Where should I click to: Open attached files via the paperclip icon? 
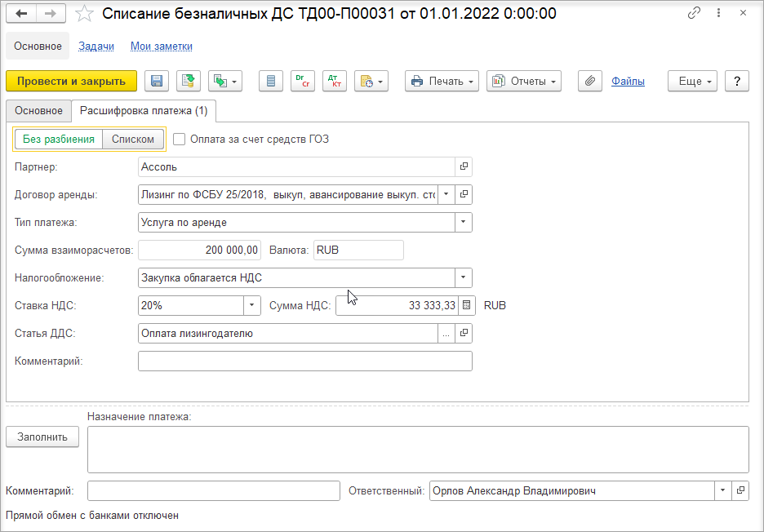tap(590, 82)
